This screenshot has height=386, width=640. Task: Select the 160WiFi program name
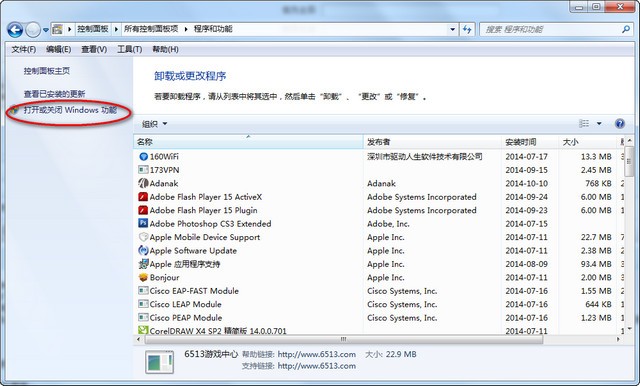pos(164,157)
